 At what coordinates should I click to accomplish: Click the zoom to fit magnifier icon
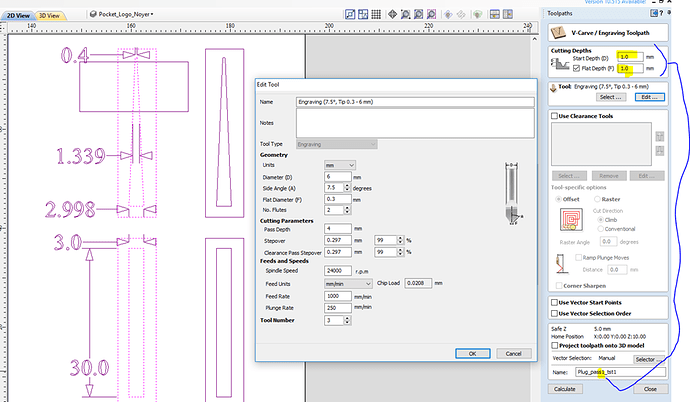tap(418, 15)
